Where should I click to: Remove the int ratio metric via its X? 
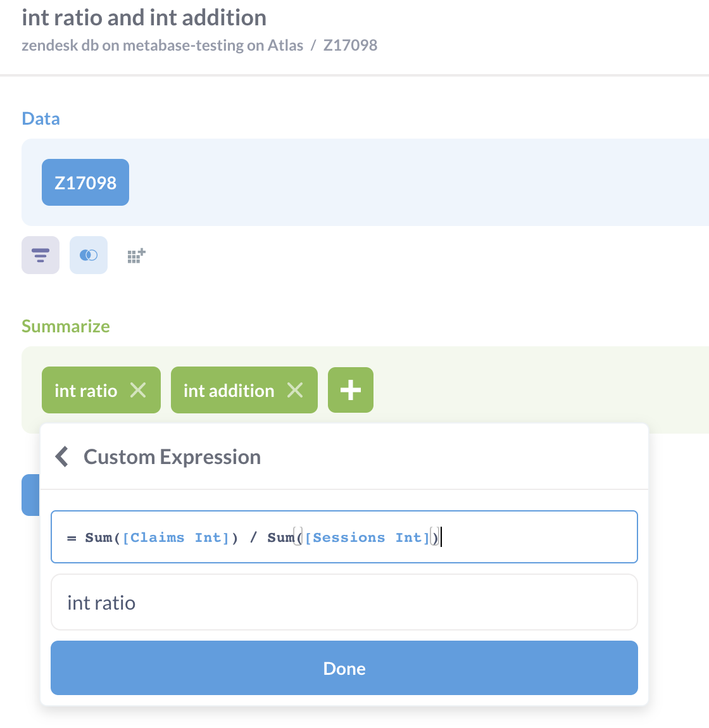[138, 390]
